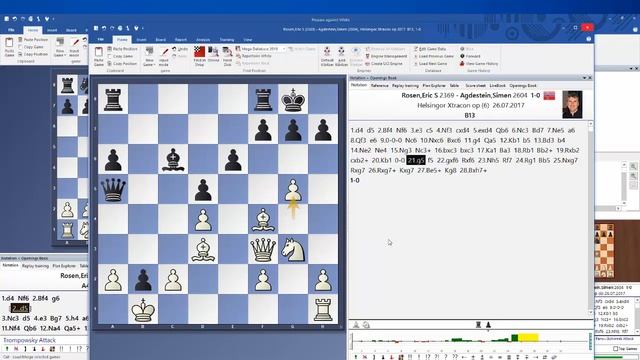
Task: Click Forward in Game History group
Action: point(470,56)
